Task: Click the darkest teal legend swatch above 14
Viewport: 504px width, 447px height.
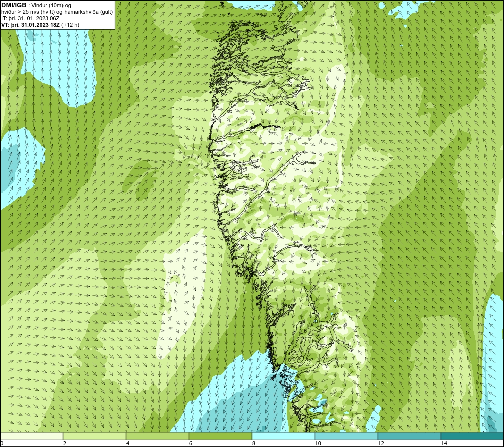Action: click(x=473, y=436)
